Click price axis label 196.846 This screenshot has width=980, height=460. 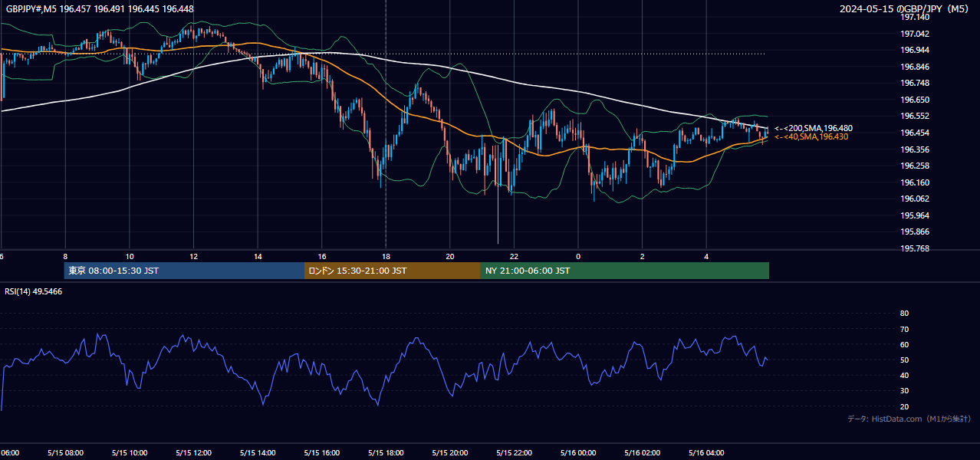pos(915,67)
